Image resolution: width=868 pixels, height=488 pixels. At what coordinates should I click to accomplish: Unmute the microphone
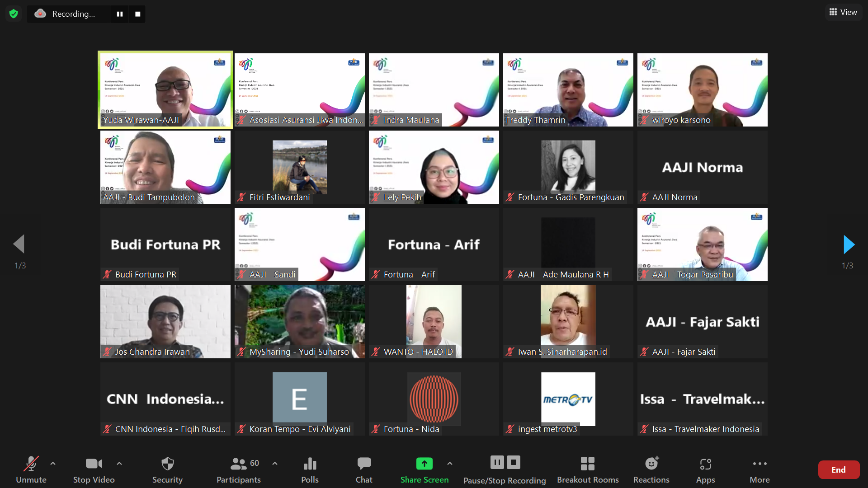(x=31, y=470)
